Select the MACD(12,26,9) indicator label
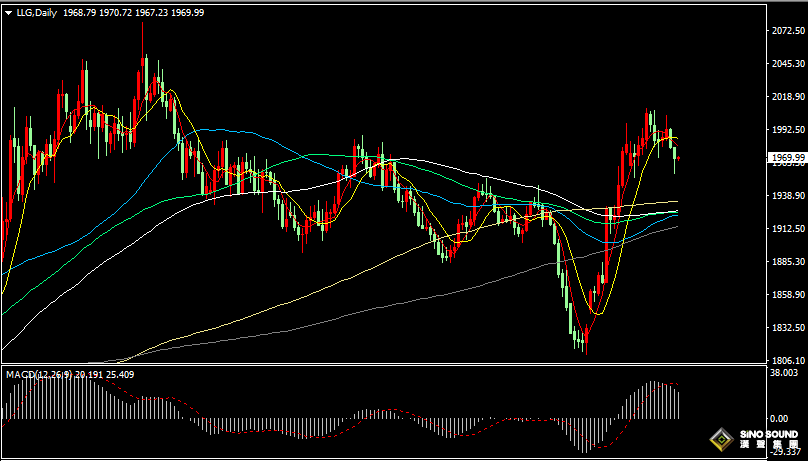 click(x=38, y=374)
